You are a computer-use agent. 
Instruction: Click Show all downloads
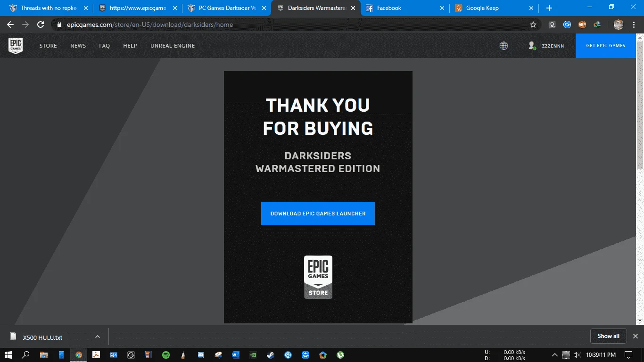pos(609,336)
